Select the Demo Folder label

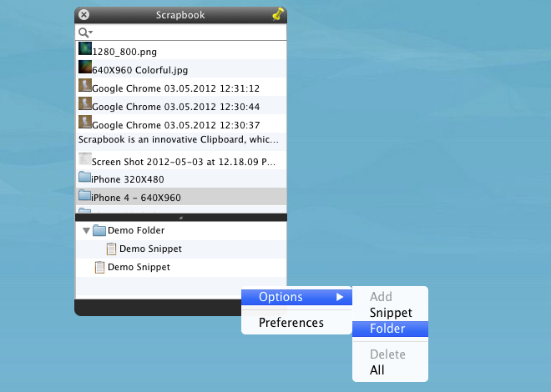[x=136, y=230]
